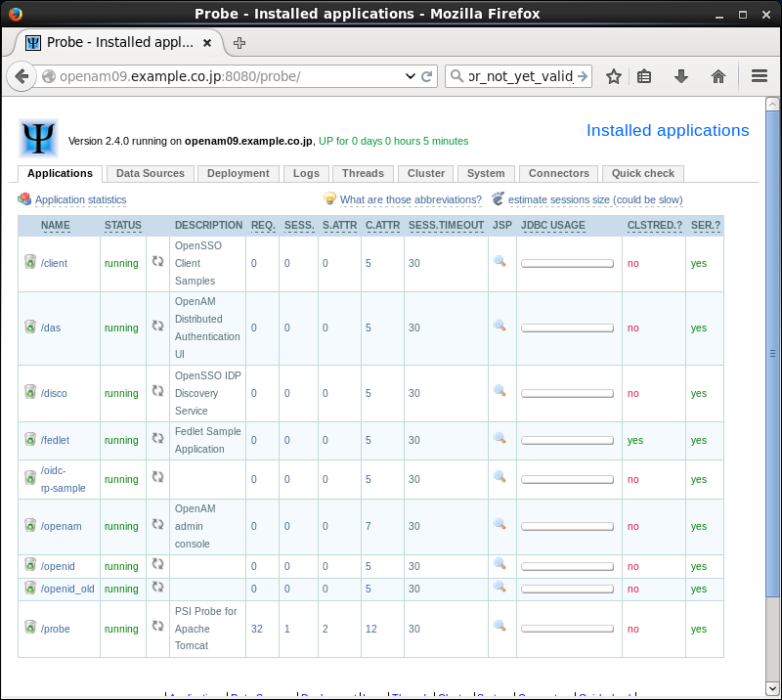Open the /openid_old application link
Viewport: 782px width, 700px height.
[67, 589]
